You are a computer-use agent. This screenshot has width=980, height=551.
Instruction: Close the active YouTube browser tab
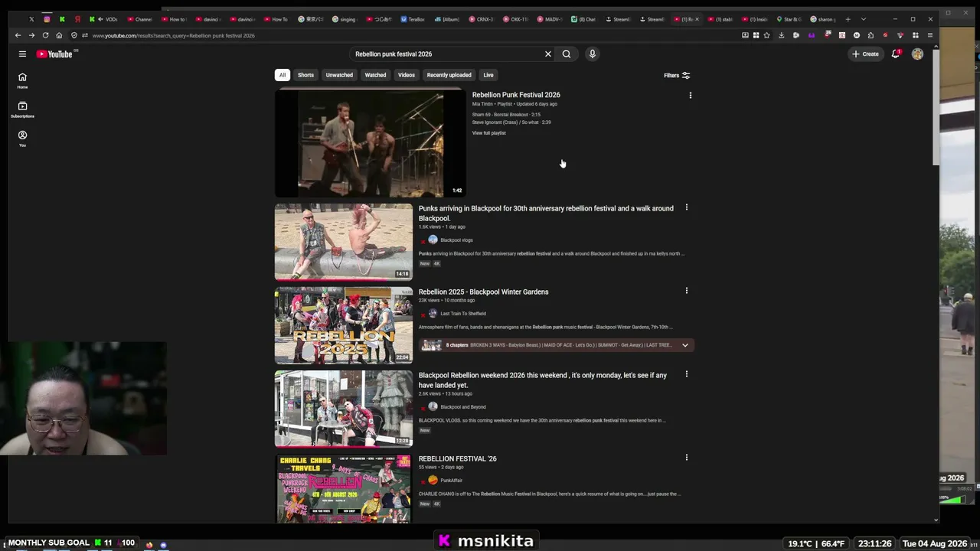[x=697, y=19]
